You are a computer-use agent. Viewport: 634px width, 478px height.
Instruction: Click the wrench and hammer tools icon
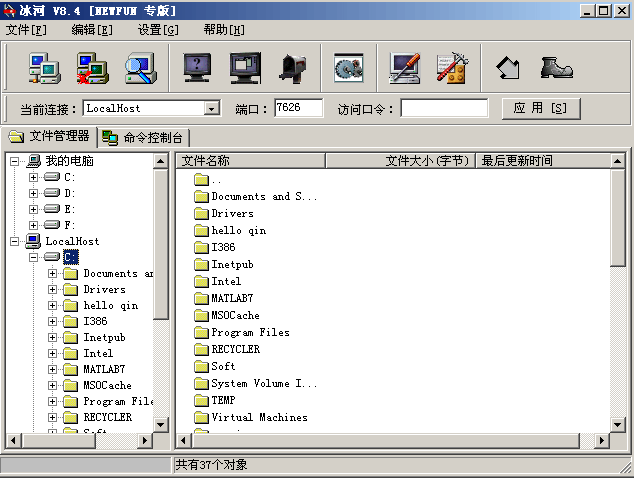[x=452, y=68]
